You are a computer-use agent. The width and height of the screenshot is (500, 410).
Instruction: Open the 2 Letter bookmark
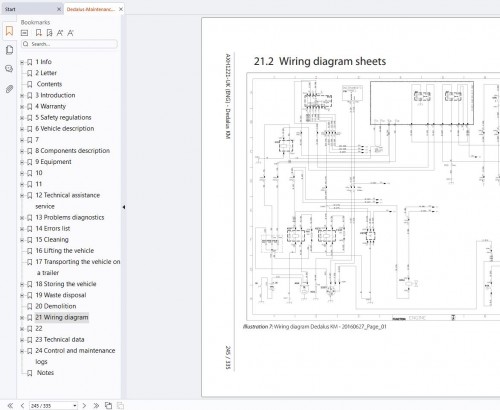pyautogui.click(x=46, y=73)
